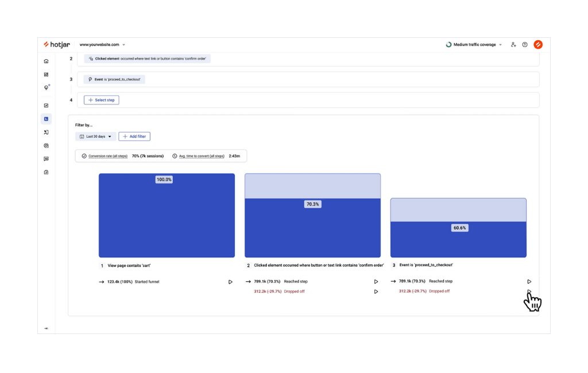Open the Dashboards grid icon in the sidebar
This screenshot has width=588, height=373.
click(x=46, y=75)
